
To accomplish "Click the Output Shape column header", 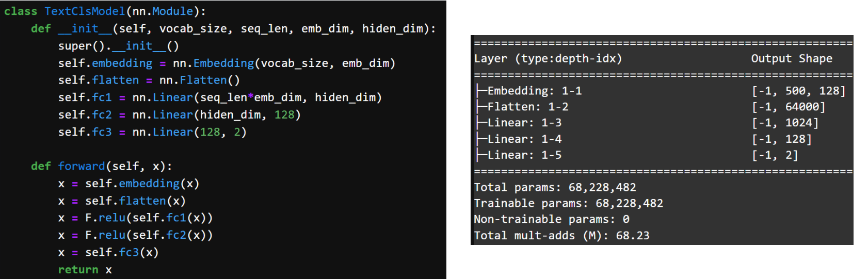I will pos(792,59).
